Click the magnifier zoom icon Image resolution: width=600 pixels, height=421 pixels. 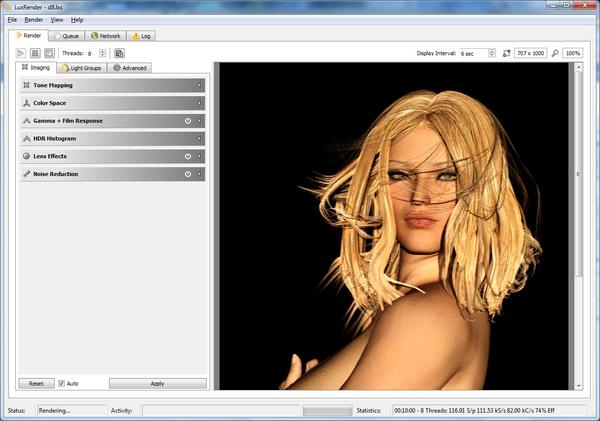click(x=555, y=53)
